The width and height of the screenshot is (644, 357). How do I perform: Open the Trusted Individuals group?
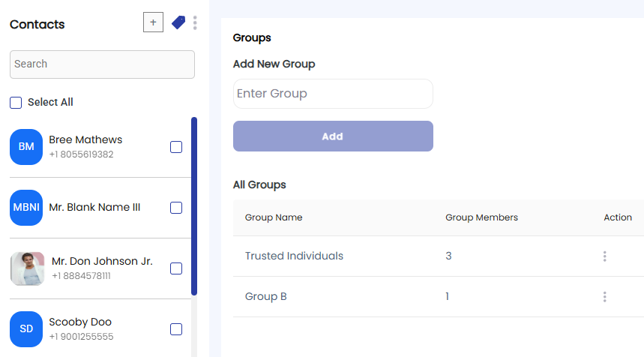point(294,256)
